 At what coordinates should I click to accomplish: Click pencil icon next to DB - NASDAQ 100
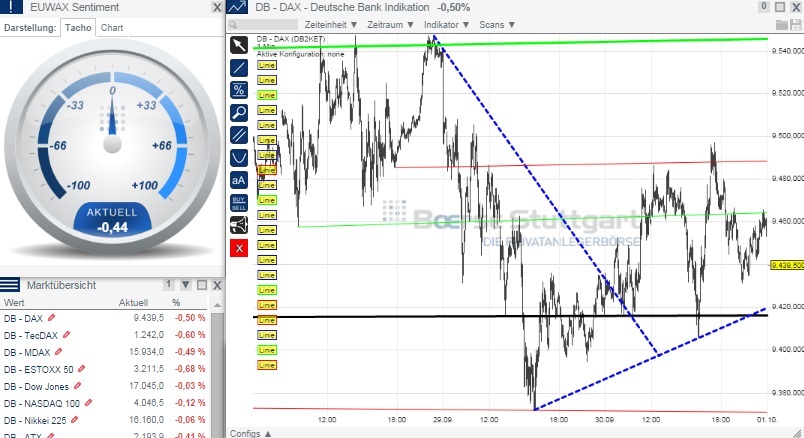89,403
